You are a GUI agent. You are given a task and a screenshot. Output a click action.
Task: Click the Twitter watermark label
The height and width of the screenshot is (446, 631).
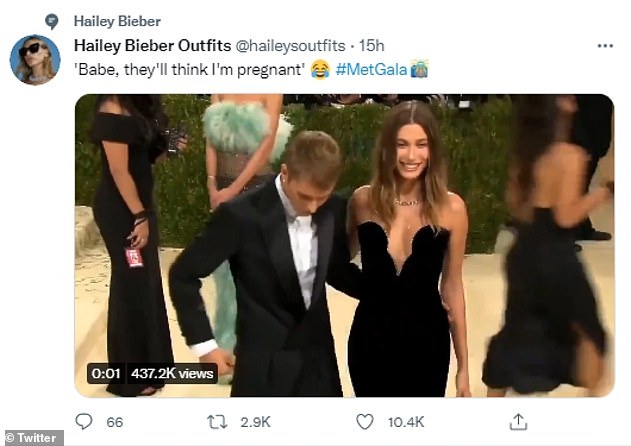34,437
